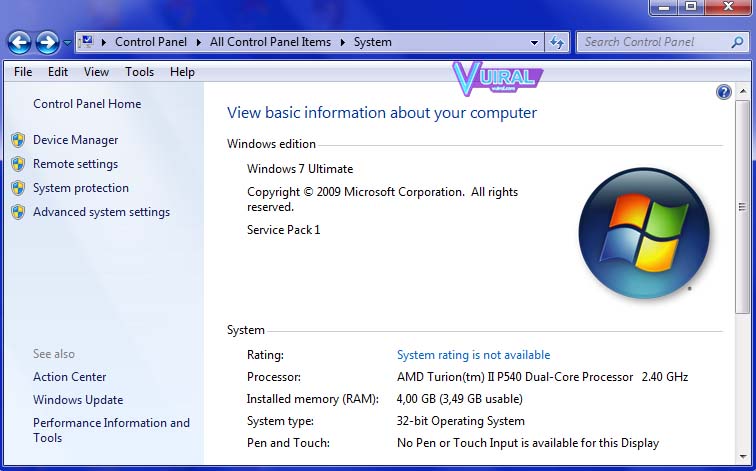This screenshot has width=756, height=471.
Task: Open Advanced system settings
Action: (101, 212)
